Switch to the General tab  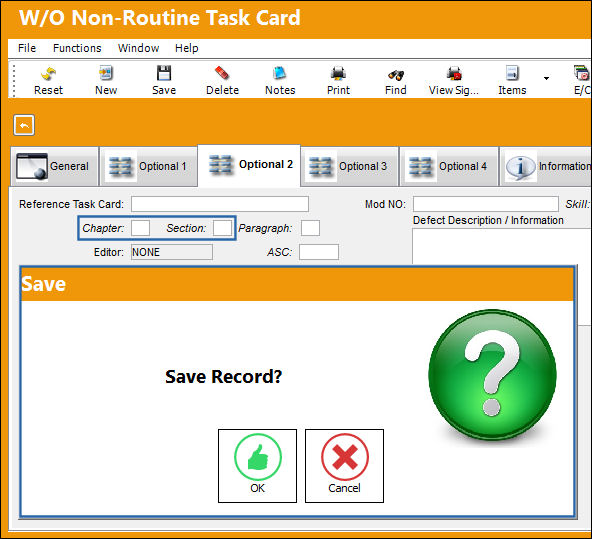point(54,166)
